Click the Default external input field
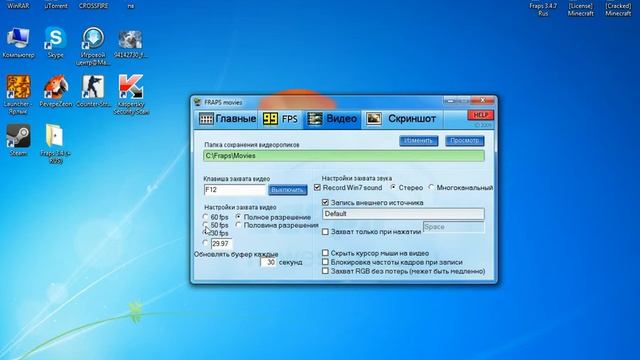The image size is (640, 360). pos(403,214)
